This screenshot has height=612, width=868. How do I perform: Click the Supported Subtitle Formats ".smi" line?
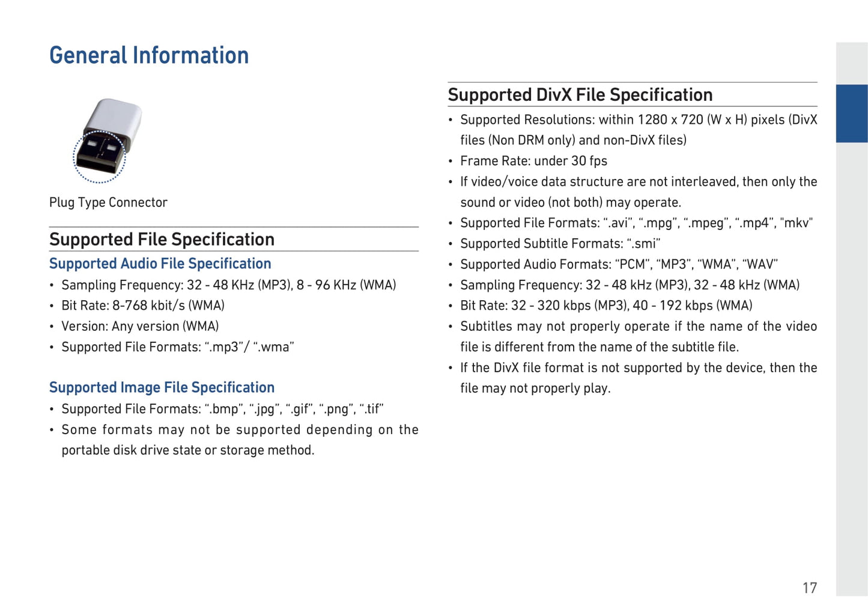[560, 244]
